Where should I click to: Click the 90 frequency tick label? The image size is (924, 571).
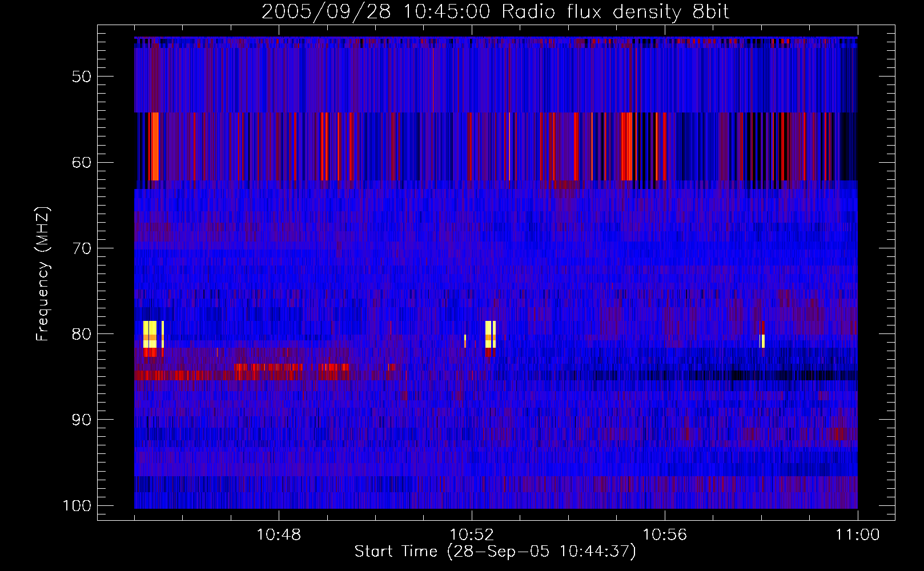[82, 420]
